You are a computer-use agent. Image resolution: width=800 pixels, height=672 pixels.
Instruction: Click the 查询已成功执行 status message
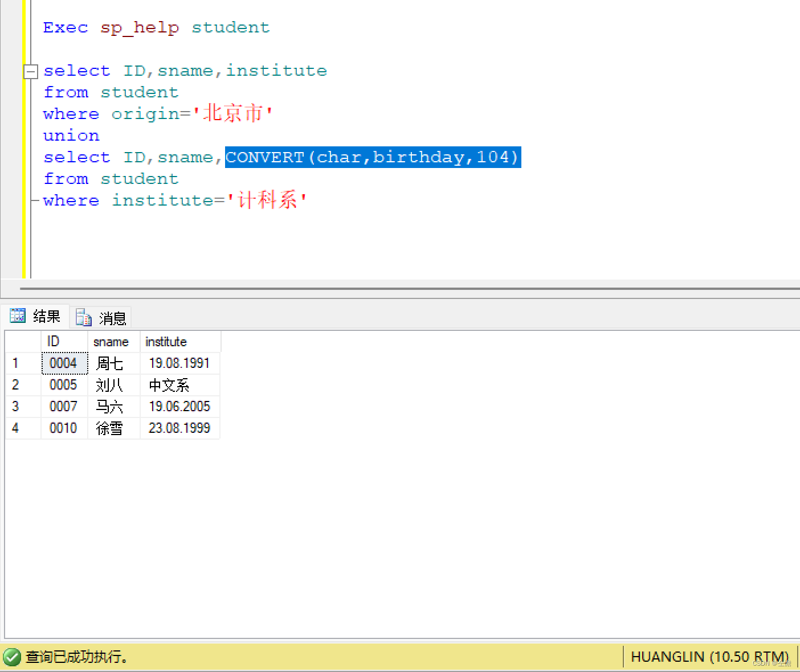(x=76, y=657)
